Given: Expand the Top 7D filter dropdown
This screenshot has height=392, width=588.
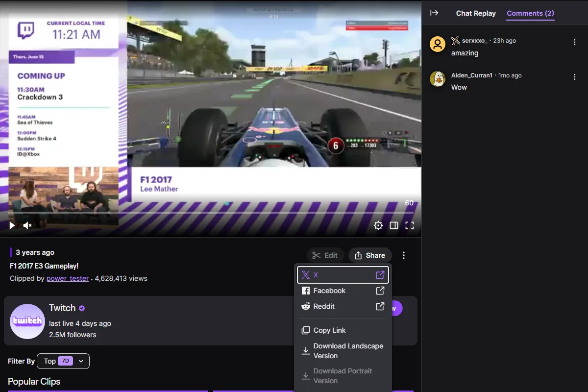Looking at the screenshot, I should (x=63, y=361).
